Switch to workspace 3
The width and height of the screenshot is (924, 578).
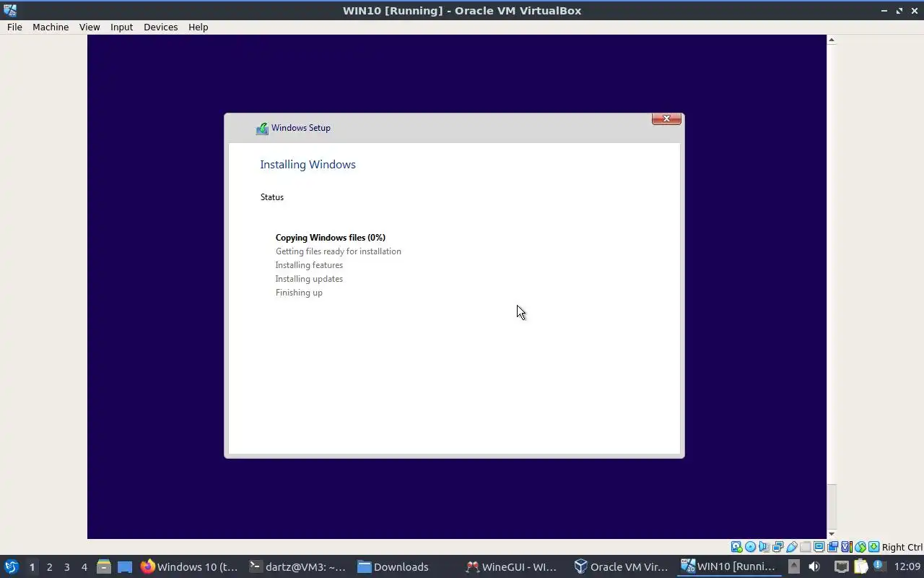pyautogui.click(x=66, y=567)
